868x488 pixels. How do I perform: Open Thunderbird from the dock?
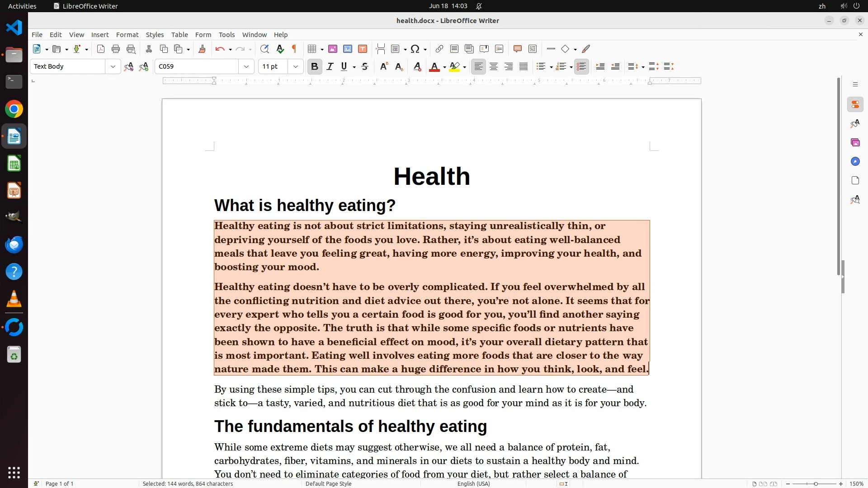[14, 245]
